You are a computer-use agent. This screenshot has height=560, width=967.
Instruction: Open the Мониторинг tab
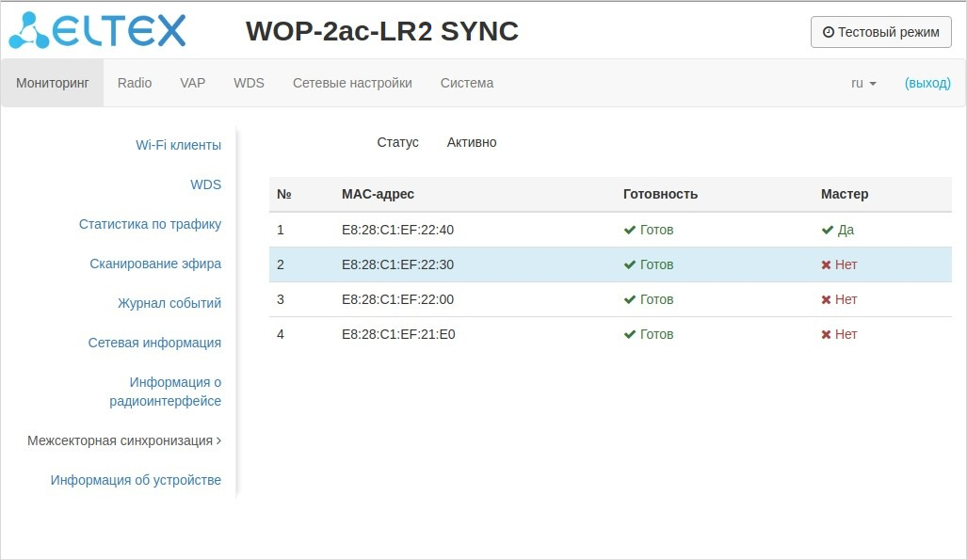pos(53,83)
